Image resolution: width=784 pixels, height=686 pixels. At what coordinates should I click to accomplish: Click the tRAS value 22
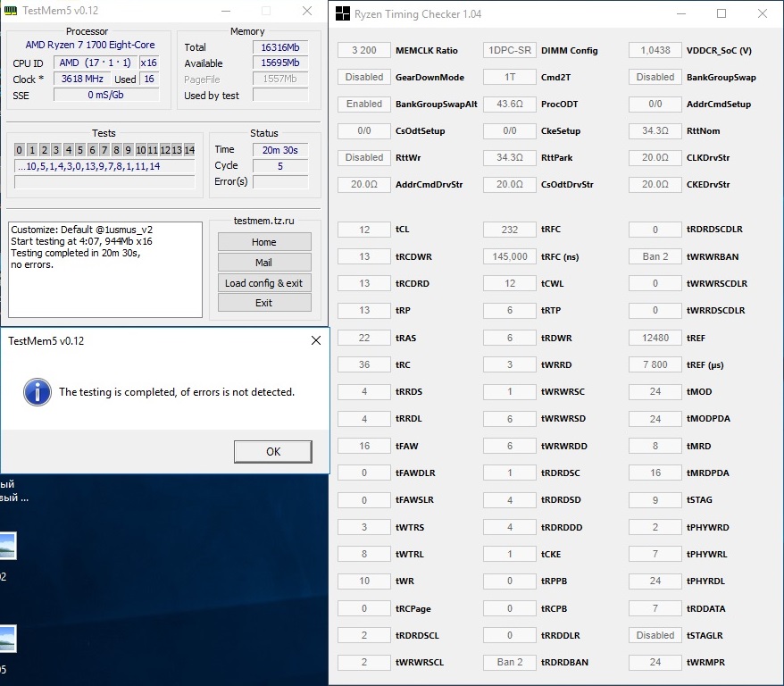[364, 338]
